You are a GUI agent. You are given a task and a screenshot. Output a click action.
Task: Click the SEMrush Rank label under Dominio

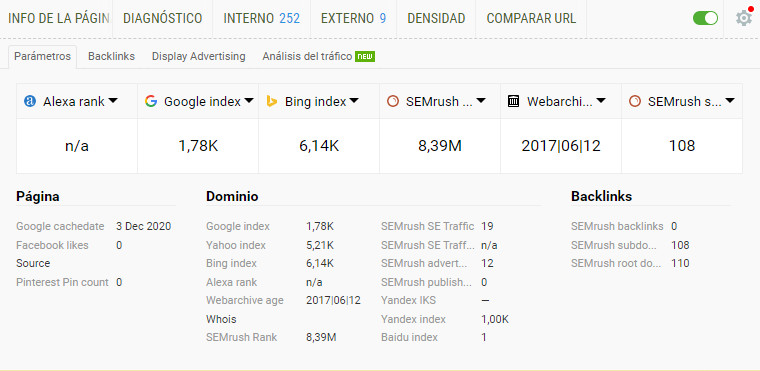tap(241, 338)
